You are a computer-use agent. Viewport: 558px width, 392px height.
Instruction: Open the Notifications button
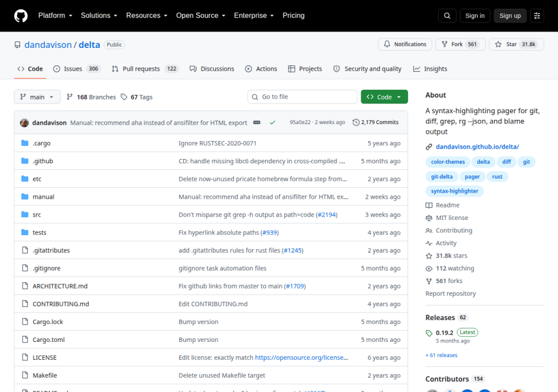405,44
